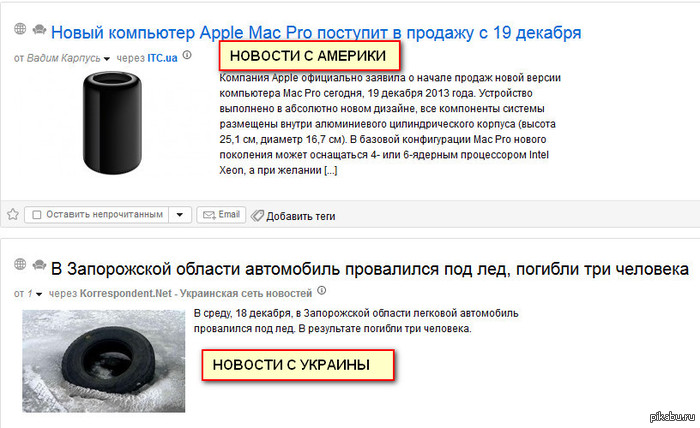
Task: Click sofa icon beside Apple Mac Pro headline
Action: [x=39, y=29]
